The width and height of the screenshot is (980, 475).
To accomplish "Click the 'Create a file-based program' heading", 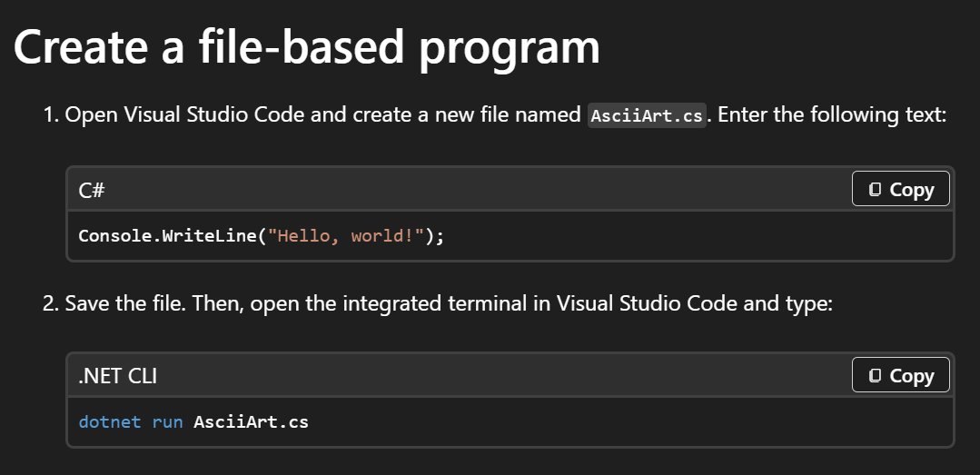I will coord(306,47).
